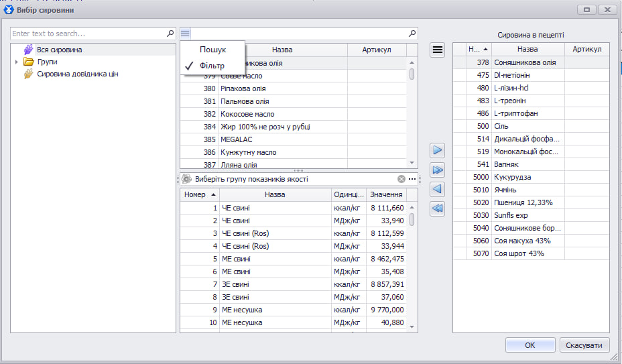Viewport: 622px width, 364px height.
Task: Select the Кокосове масло row
Action: (294, 114)
